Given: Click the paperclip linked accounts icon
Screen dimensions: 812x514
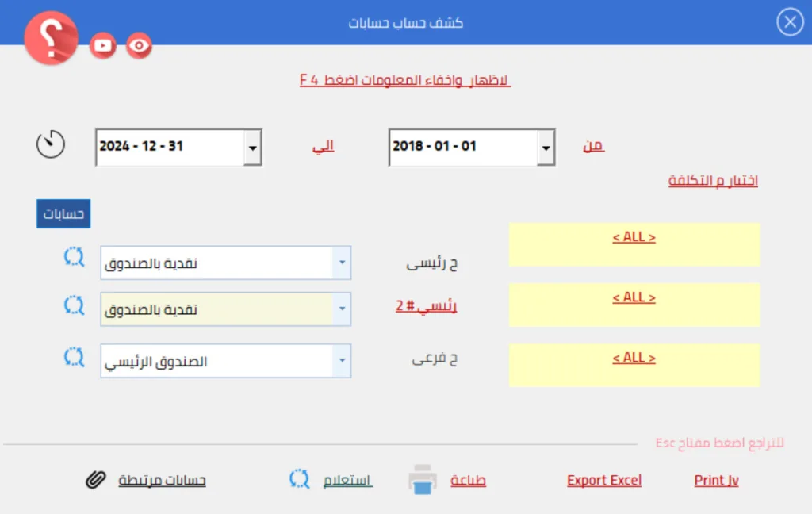Looking at the screenshot, I should pyautogui.click(x=96, y=480).
